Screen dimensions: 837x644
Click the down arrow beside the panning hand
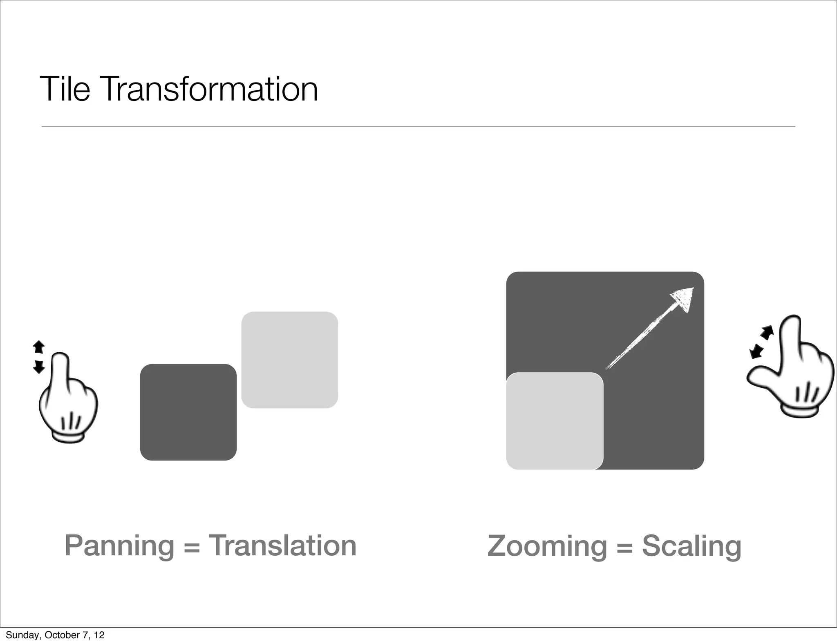tap(38, 367)
